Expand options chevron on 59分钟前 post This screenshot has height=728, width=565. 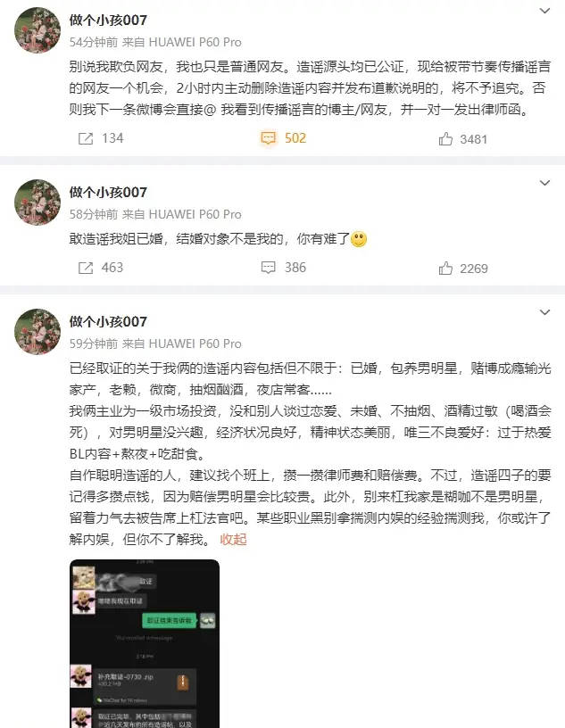[x=544, y=312]
